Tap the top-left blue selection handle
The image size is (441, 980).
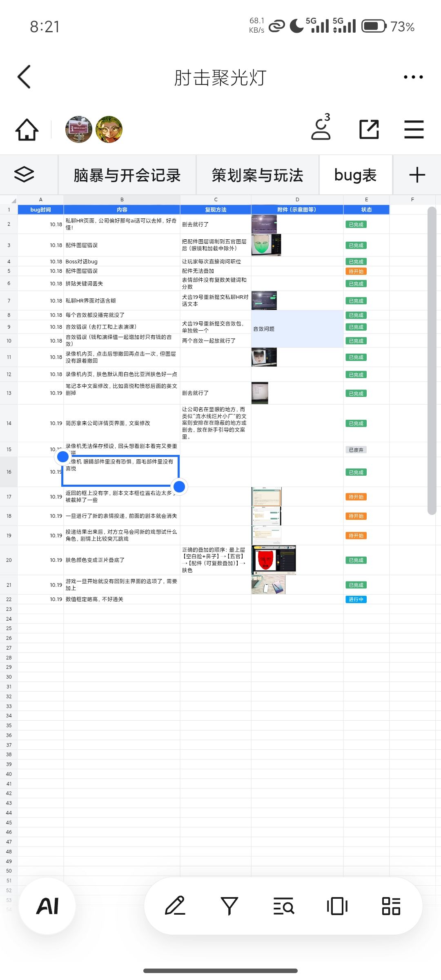point(62,457)
